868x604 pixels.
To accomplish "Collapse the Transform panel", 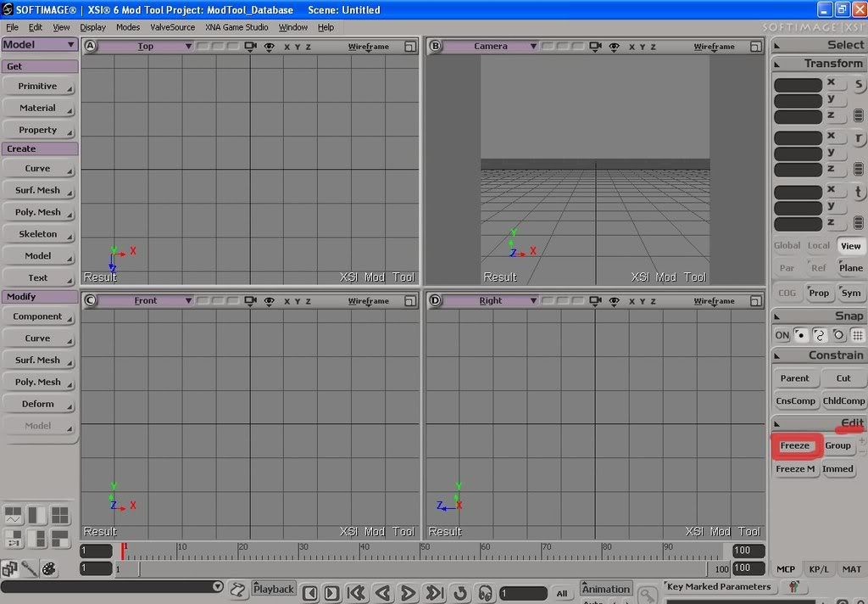I will (x=776, y=64).
